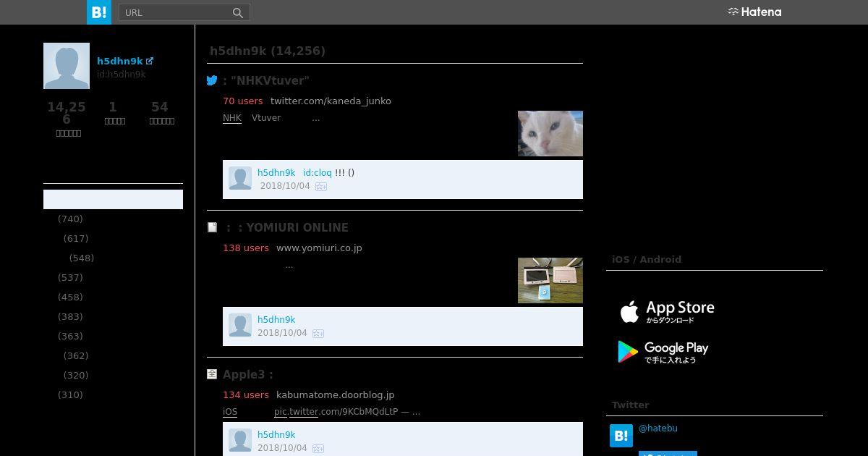Open the white cat thumbnail image
Screen dimensions: 868x456
tap(550, 133)
